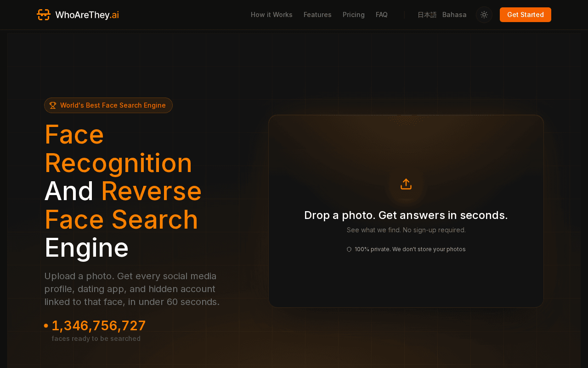588x368 pixels.
Task: Click the photo drop zone card
Action: coord(406,211)
